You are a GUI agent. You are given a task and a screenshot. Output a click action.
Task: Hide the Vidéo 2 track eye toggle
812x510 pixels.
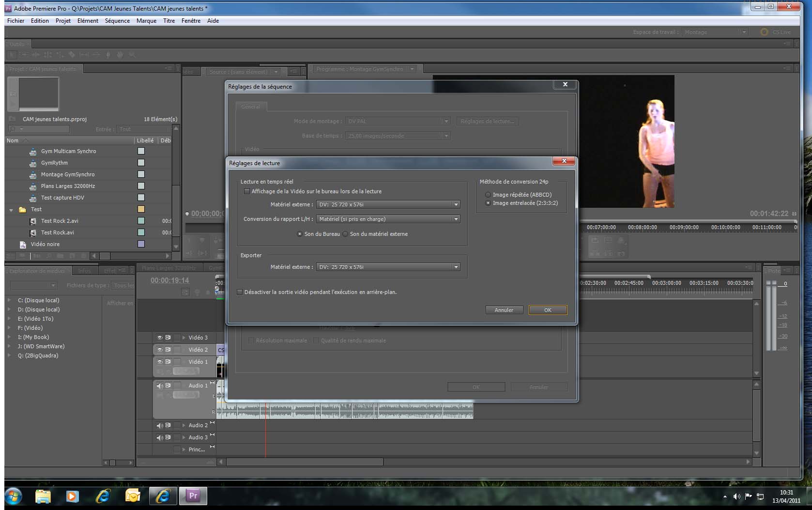pyautogui.click(x=160, y=350)
